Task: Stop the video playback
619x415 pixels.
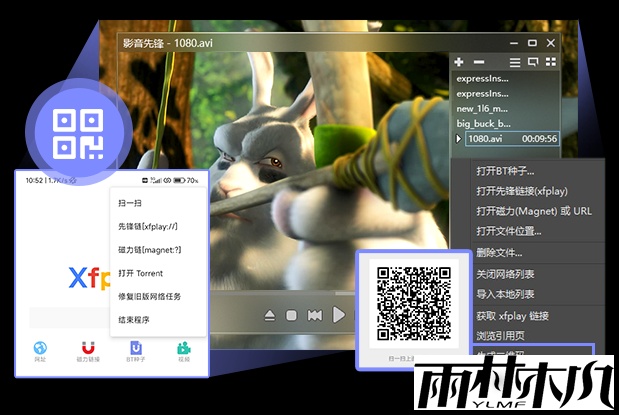Action: point(291,316)
